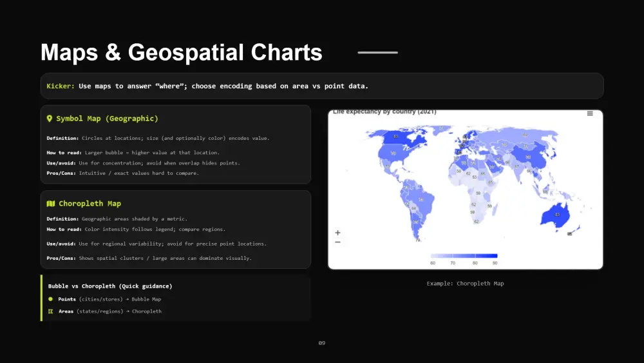Click the location pin icon beside Symbol Map

[x=50, y=119]
